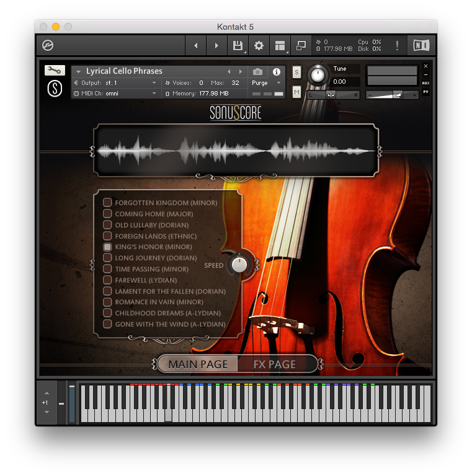Click the pan center marker icon
The image size is (472, 476).
[331, 95]
